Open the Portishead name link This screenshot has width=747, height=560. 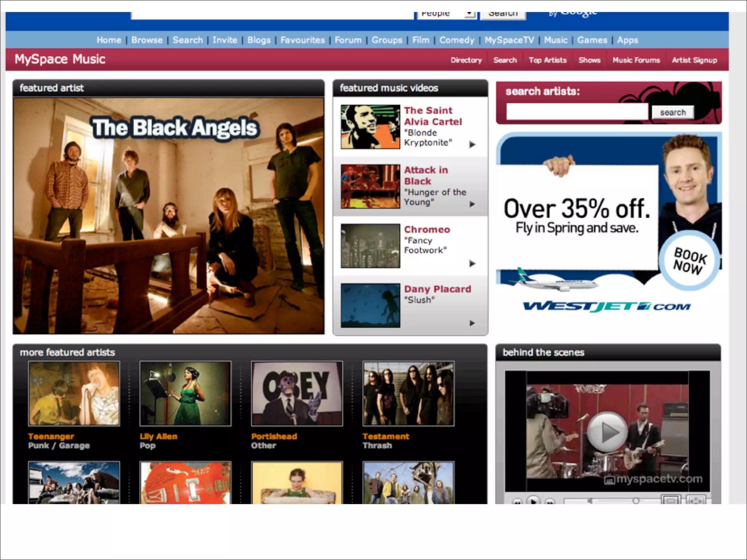pyautogui.click(x=274, y=436)
